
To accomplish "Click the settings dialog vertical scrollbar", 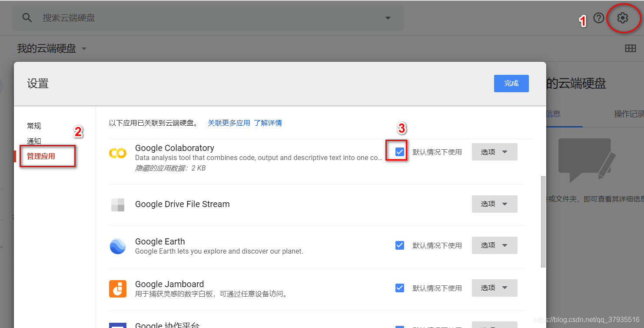I will tap(543, 221).
